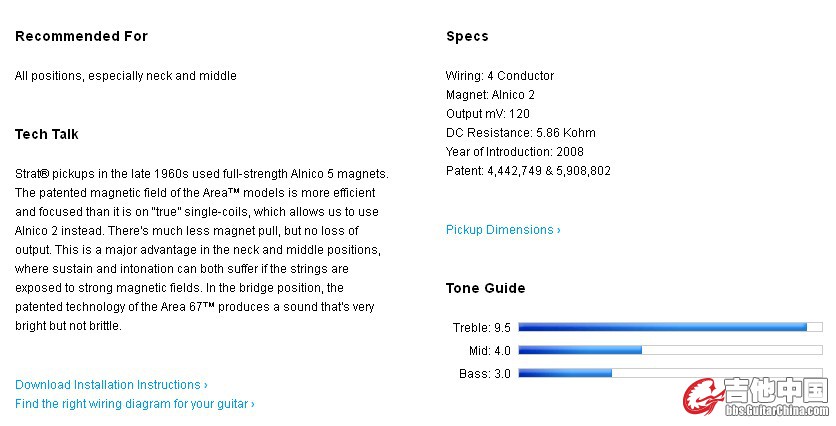Image resolution: width=836 pixels, height=426 pixels.
Task: Click the Tone Guide heading
Action: [x=485, y=288]
